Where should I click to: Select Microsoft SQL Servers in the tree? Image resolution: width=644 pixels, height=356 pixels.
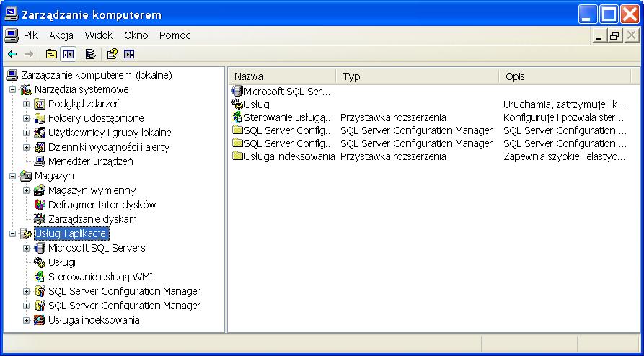click(x=97, y=248)
